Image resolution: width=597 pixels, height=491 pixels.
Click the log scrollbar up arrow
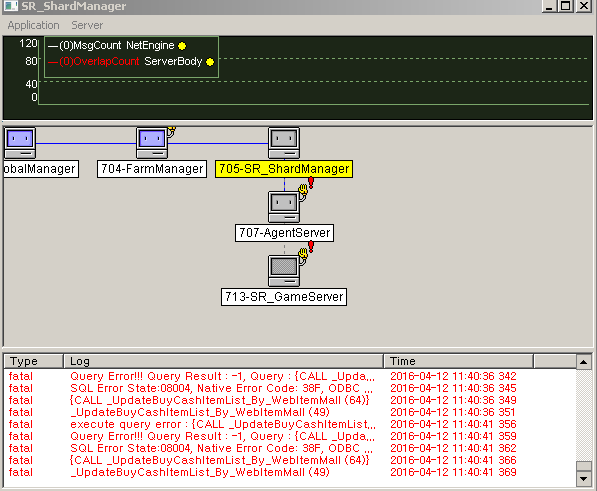click(583, 362)
